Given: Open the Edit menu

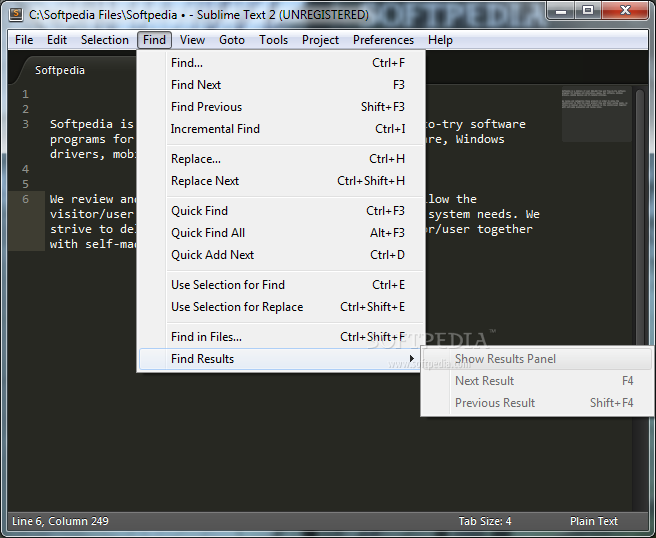Looking at the screenshot, I should pyautogui.click(x=56, y=40).
